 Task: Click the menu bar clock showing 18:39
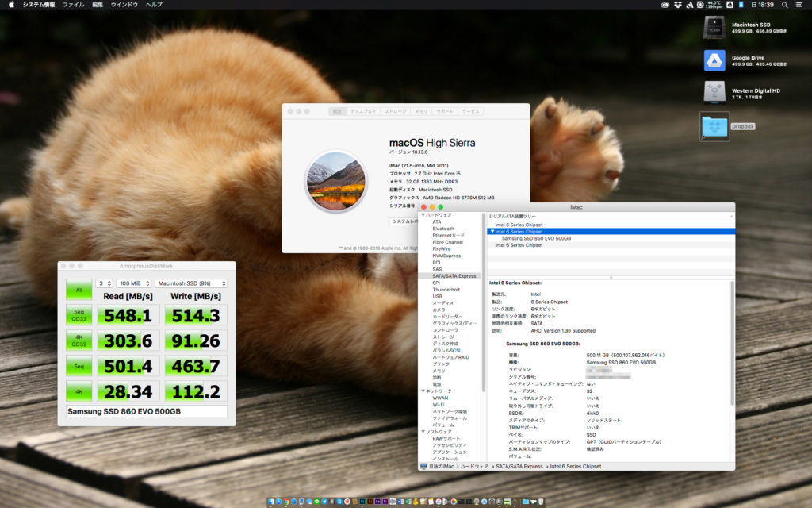click(762, 5)
